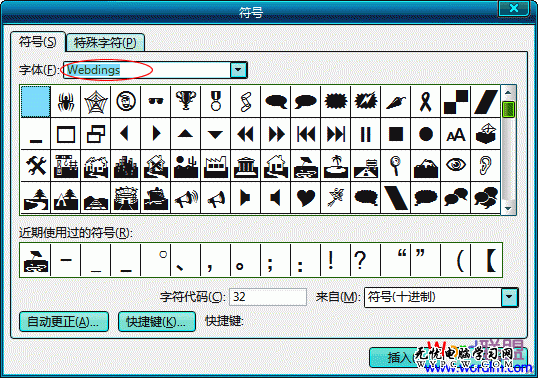Click the green symbol grid scrollbar thumb

click(x=508, y=110)
